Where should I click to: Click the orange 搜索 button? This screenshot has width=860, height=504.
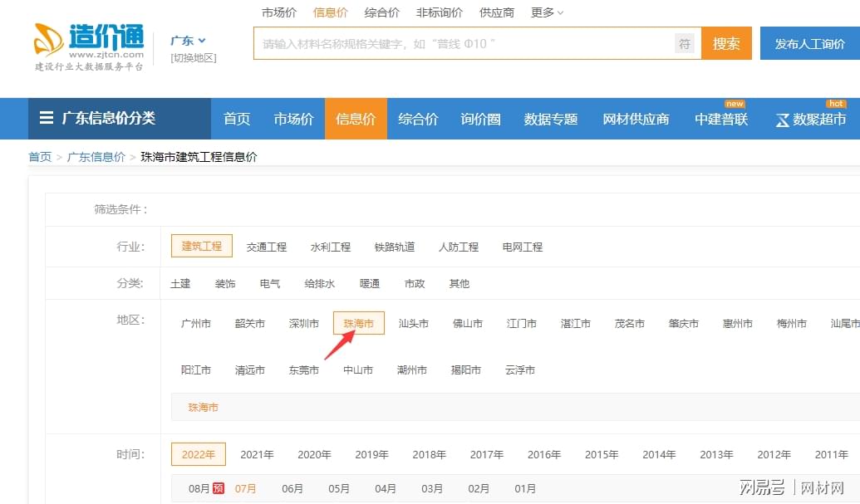pos(726,43)
